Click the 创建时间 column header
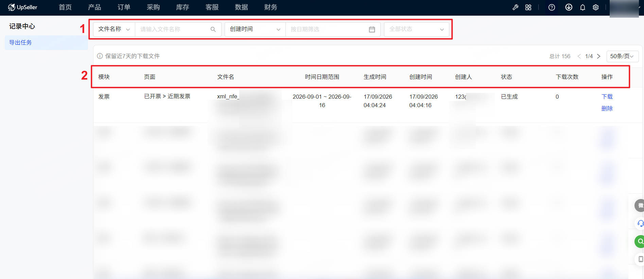The width and height of the screenshot is (644, 279). click(421, 77)
